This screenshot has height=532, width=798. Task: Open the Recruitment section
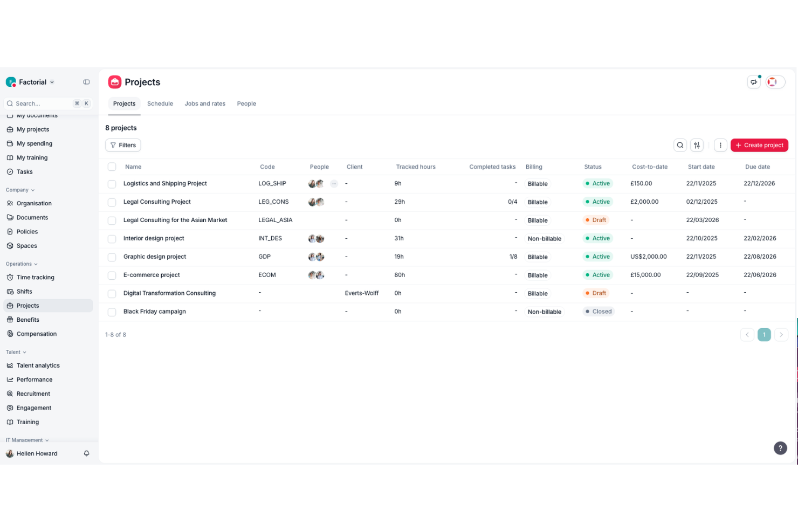tap(33, 393)
